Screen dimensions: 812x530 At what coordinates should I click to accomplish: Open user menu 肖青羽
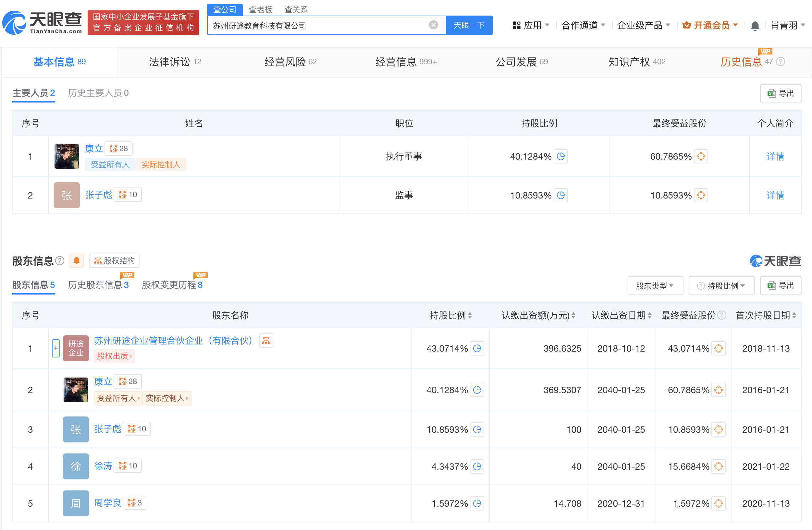pos(787,25)
